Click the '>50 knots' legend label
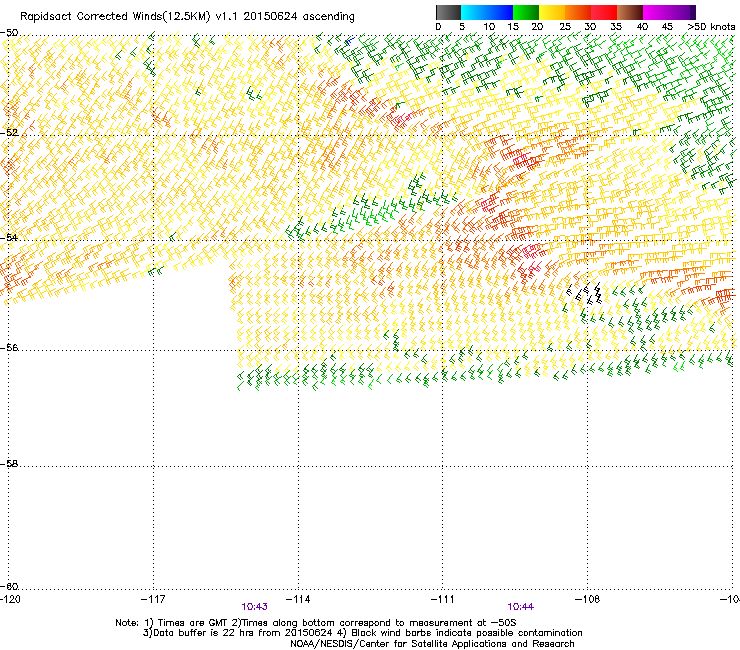 click(711, 27)
